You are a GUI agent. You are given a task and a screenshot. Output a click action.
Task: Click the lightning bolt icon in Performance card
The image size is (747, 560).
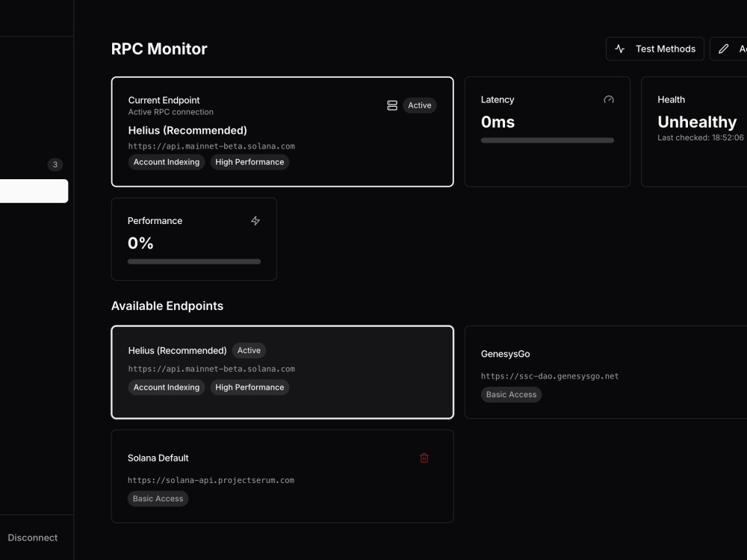[255, 220]
